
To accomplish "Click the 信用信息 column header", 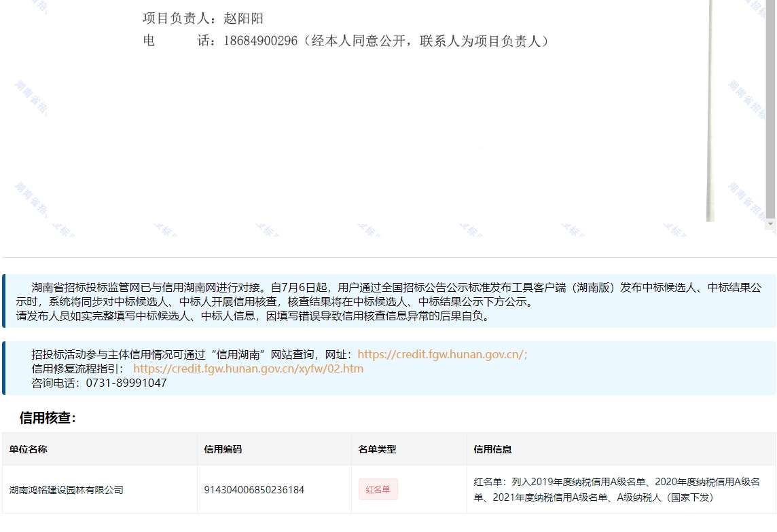I will 492,449.
